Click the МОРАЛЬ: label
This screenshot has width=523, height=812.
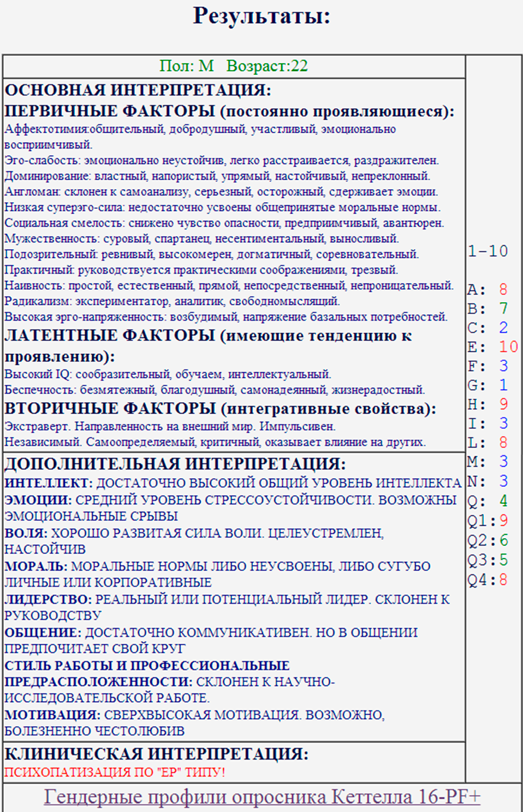pyautogui.click(x=36, y=567)
